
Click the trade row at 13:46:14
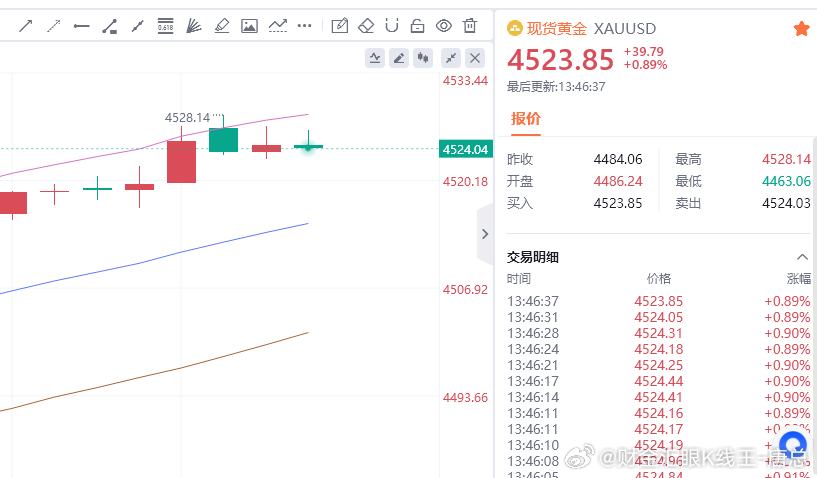659,398
